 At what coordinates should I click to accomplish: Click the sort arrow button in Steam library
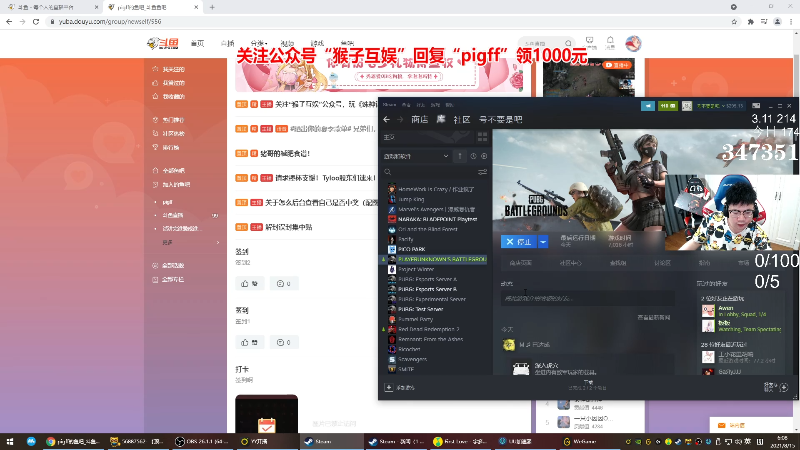coord(460,156)
